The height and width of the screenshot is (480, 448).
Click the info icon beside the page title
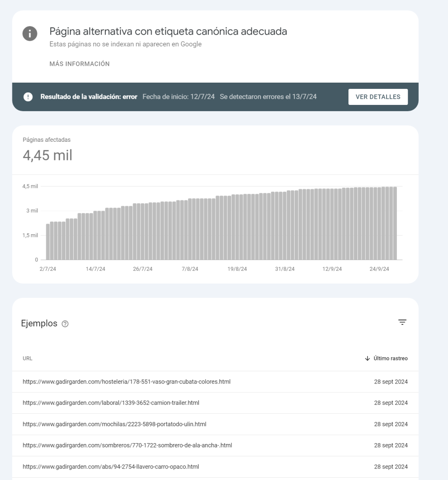pos(30,33)
